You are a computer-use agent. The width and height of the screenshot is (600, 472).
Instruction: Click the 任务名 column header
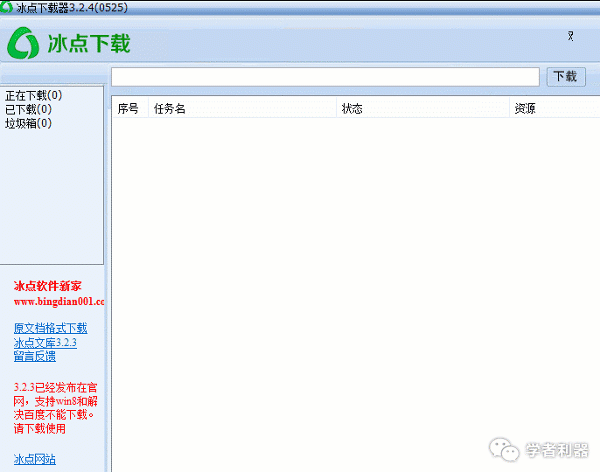point(242,109)
